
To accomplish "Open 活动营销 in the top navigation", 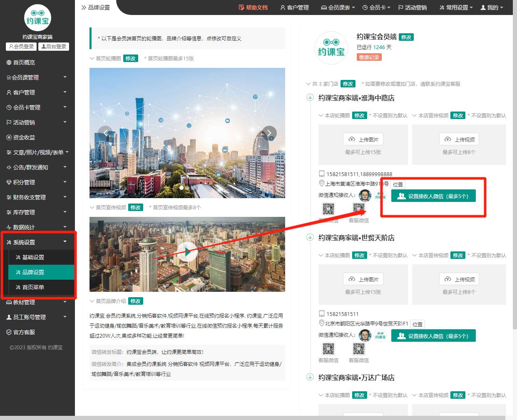I will click(x=413, y=7).
